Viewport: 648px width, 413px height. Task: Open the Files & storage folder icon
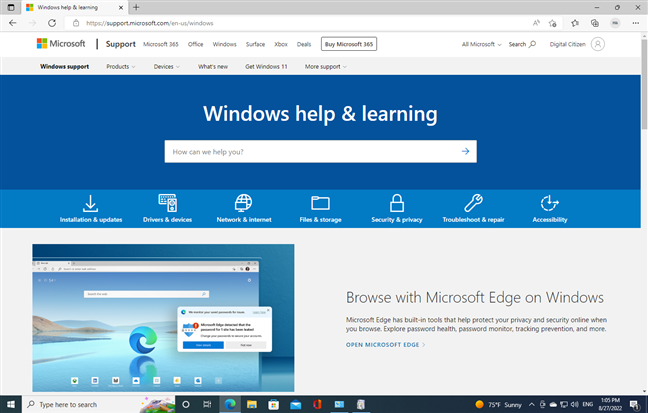(x=320, y=203)
